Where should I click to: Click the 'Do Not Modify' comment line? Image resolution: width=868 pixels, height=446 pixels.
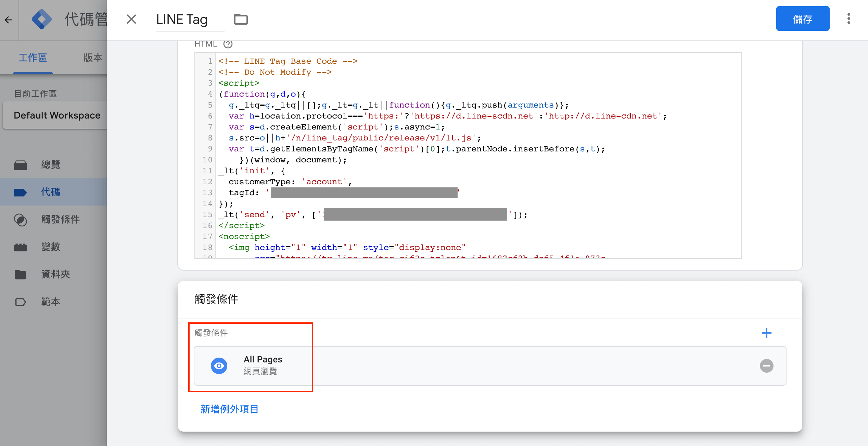point(275,72)
